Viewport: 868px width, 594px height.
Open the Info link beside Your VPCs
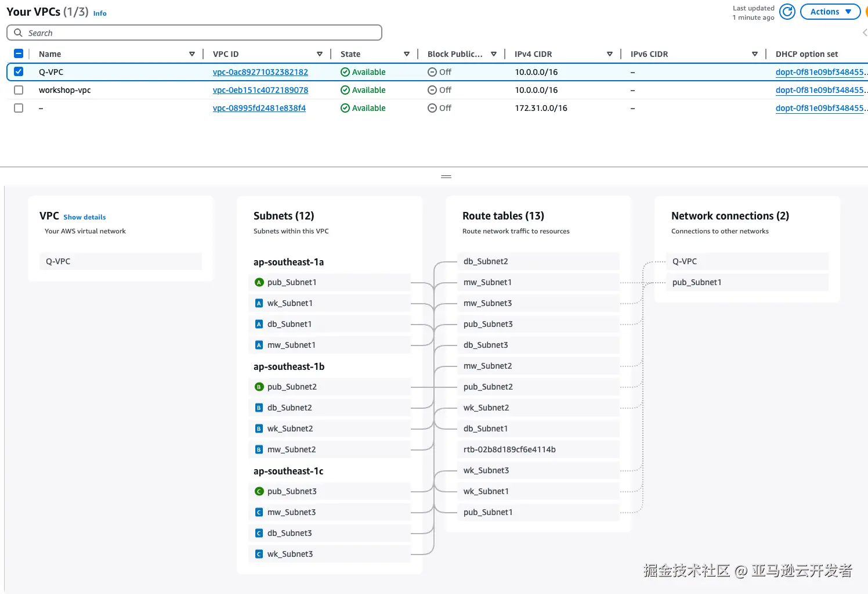[100, 13]
